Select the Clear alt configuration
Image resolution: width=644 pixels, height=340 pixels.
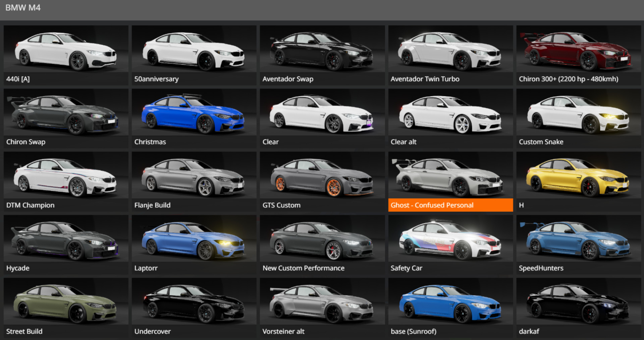[x=450, y=118]
